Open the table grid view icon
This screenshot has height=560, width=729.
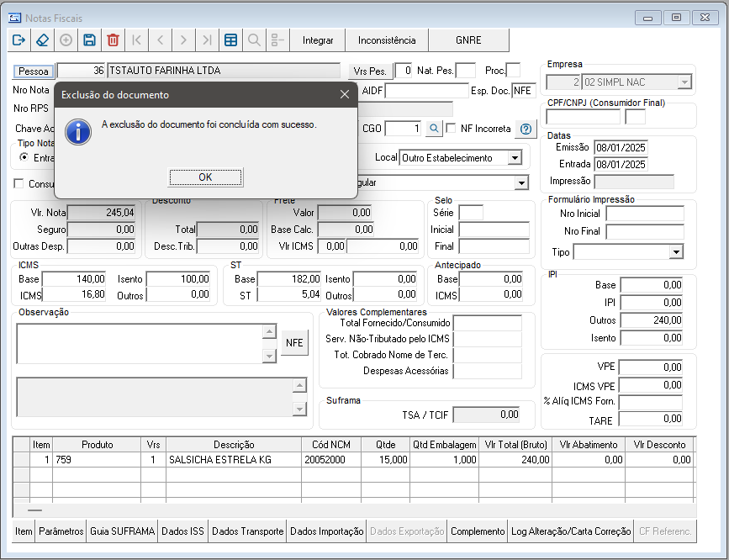click(230, 40)
